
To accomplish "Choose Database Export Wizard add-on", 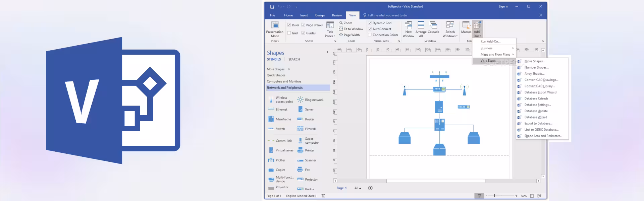I will pos(542,92).
